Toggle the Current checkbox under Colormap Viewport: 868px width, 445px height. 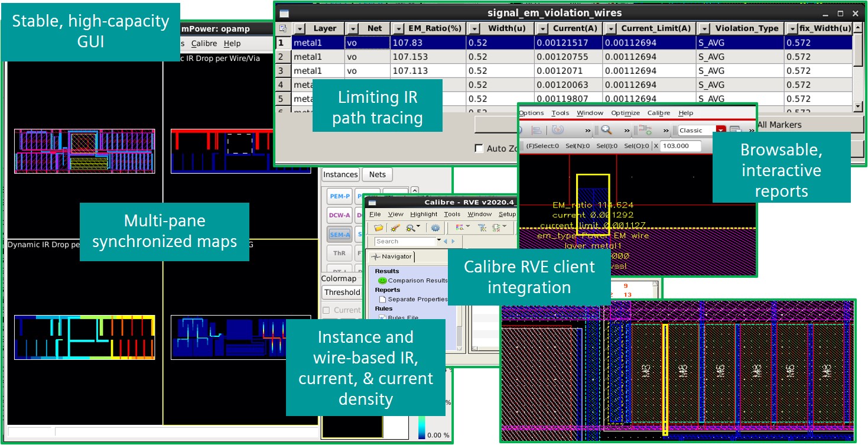point(326,310)
